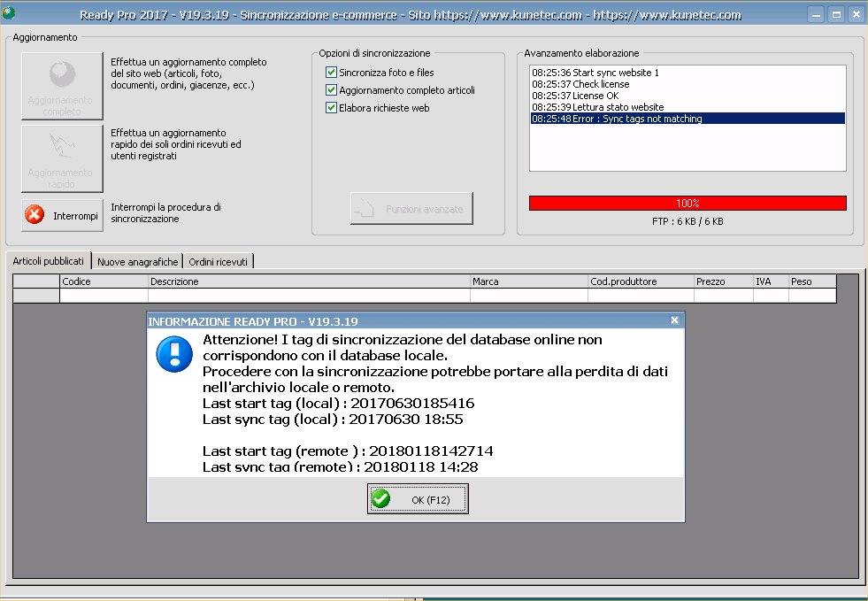Viewport: 868px width, 601px height.
Task: Click the empty Descrizione cell in first row
Action: [309, 296]
